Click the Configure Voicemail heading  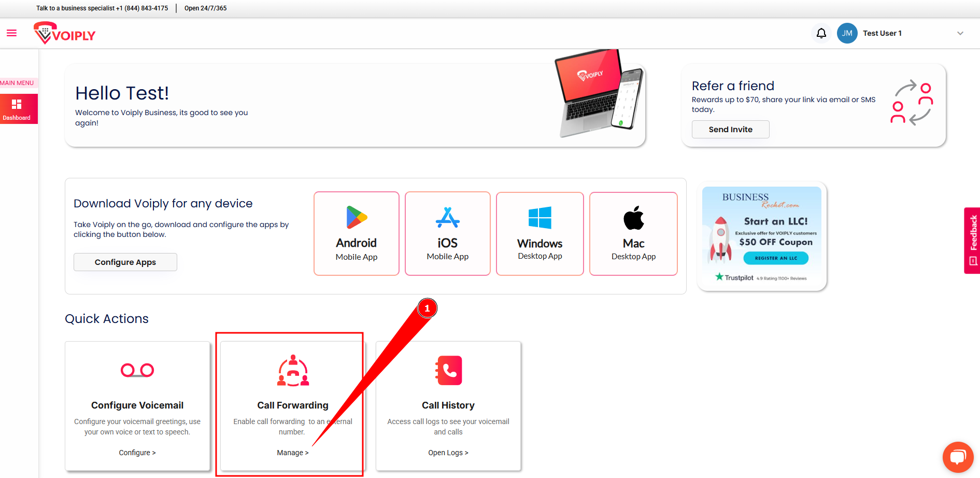(137, 405)
